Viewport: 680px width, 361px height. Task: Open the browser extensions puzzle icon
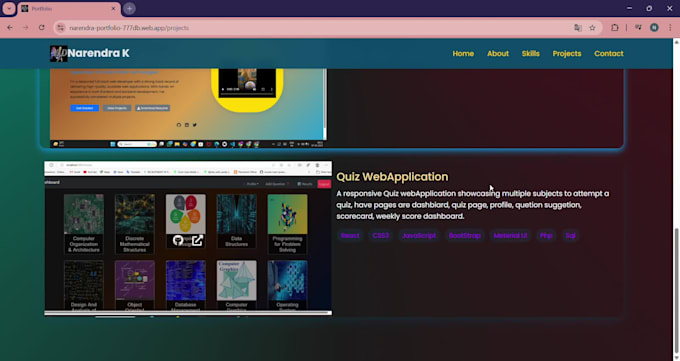[x=615, y=28]
